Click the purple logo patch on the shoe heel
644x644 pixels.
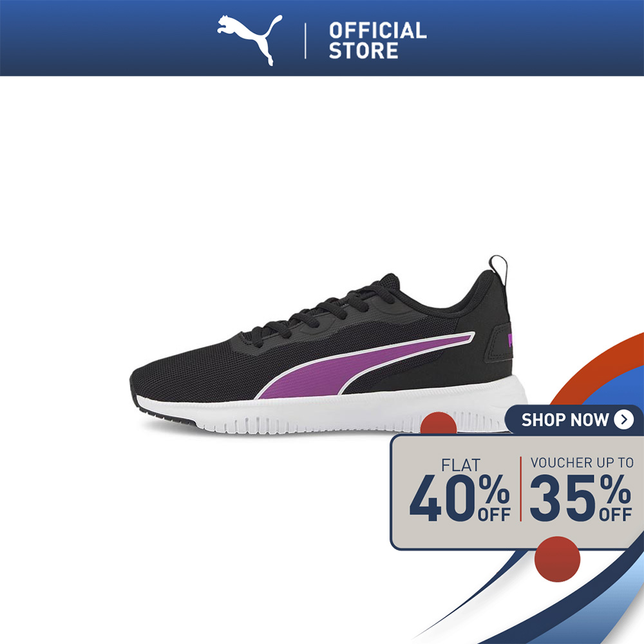click(511, 341)
